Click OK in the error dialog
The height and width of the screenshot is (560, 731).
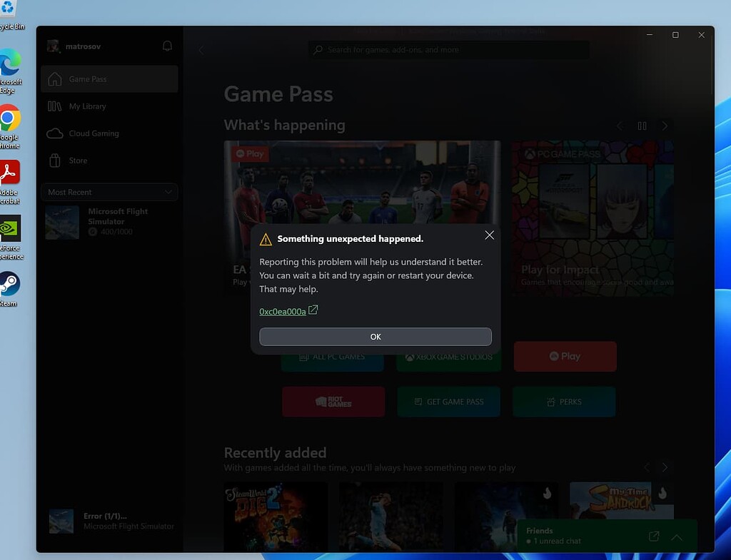(x=375, y=337)
